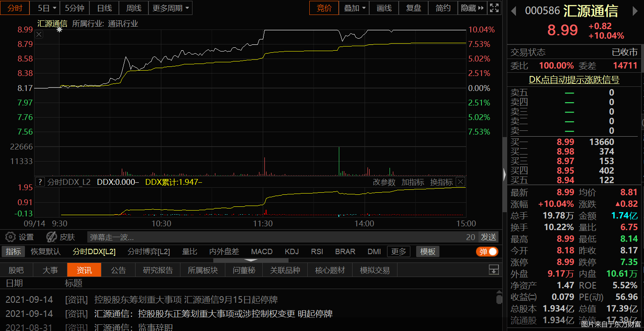Open the 模板 template button
The height and width of the screenshot is (331, 644).
click(x=428, y=252)
